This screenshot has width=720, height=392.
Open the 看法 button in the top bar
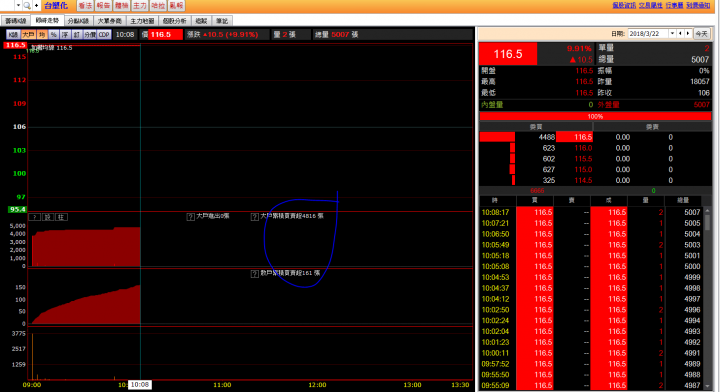pos(85,6)
